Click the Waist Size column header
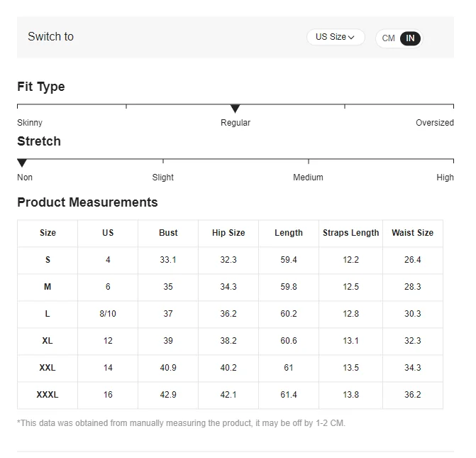 (x=412, y=233)
